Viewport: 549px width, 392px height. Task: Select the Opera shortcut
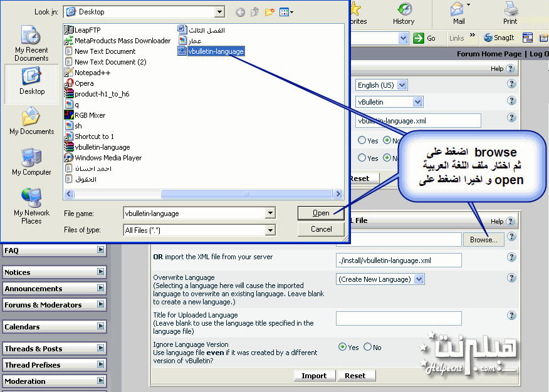click(x=79, y=83)
